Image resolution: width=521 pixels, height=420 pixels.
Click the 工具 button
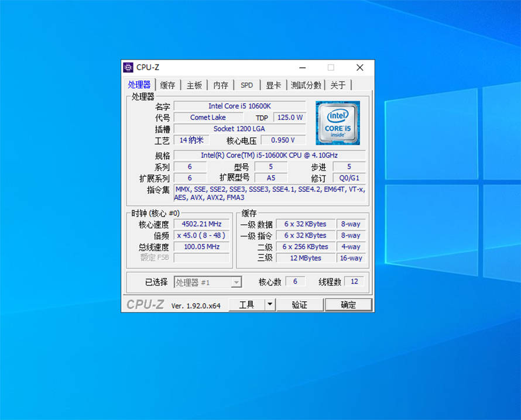tap(247, 304)
